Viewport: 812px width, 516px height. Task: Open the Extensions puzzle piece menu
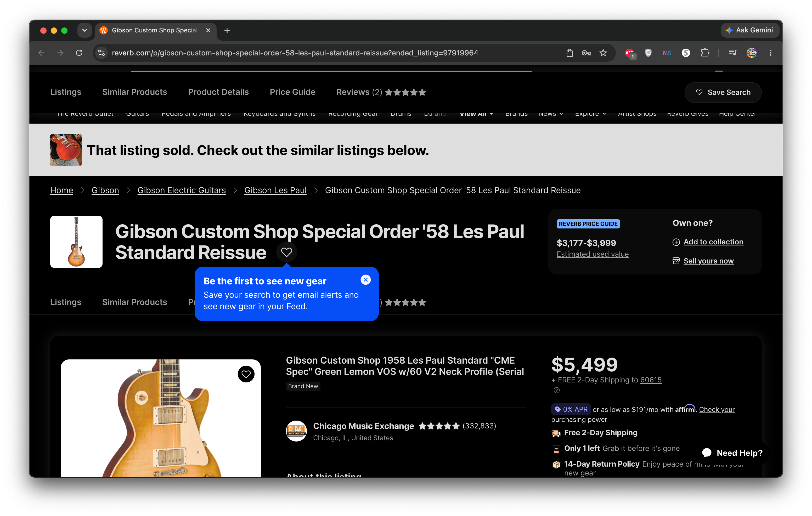705,53
